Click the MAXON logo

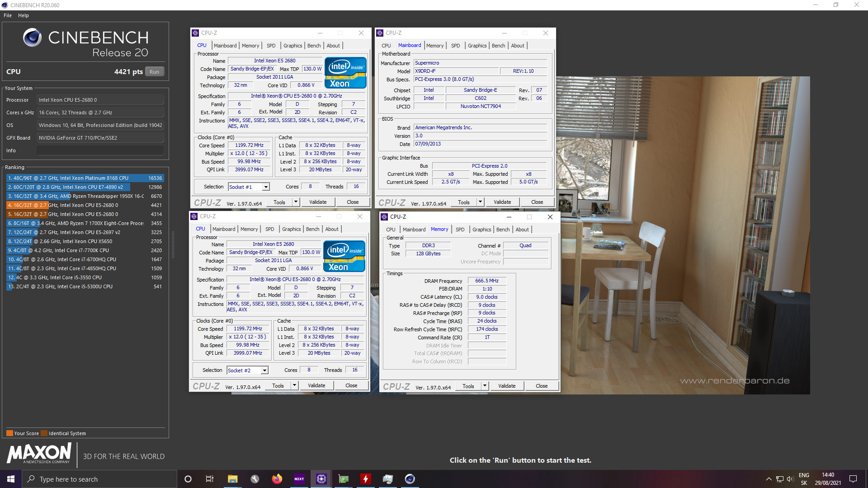click(x=39, y=453)
